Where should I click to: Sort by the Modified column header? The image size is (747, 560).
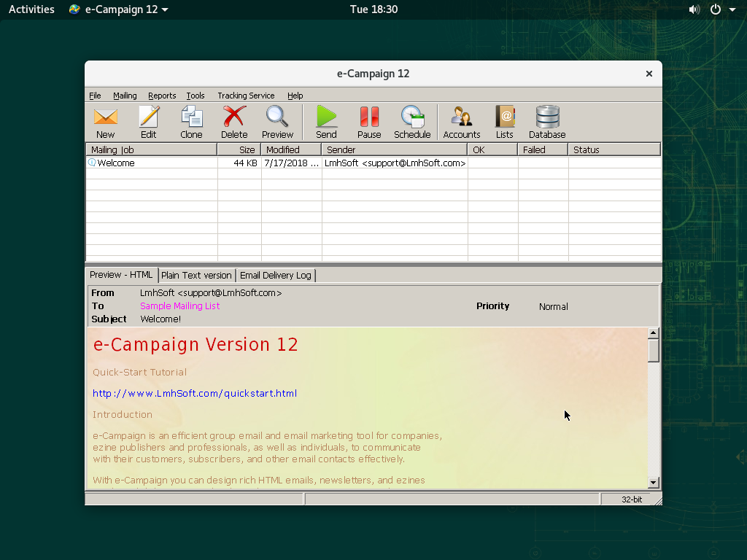click(x=292, y=149)
